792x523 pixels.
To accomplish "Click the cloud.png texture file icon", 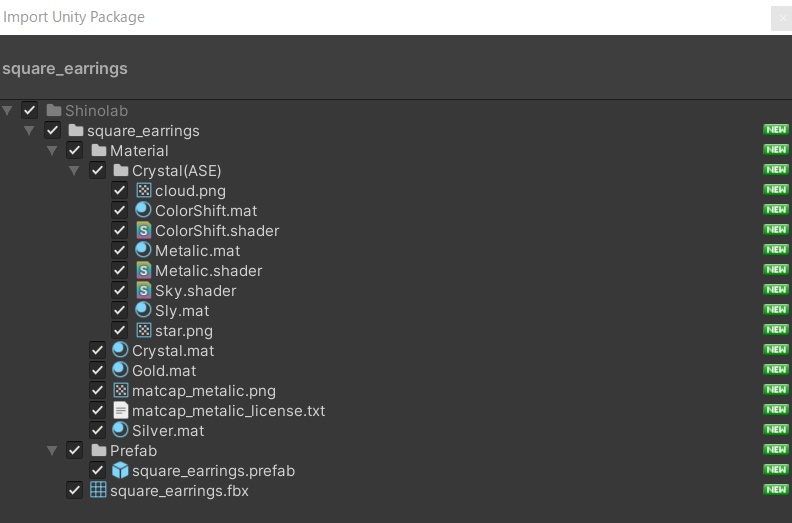I will click(143, 190).
